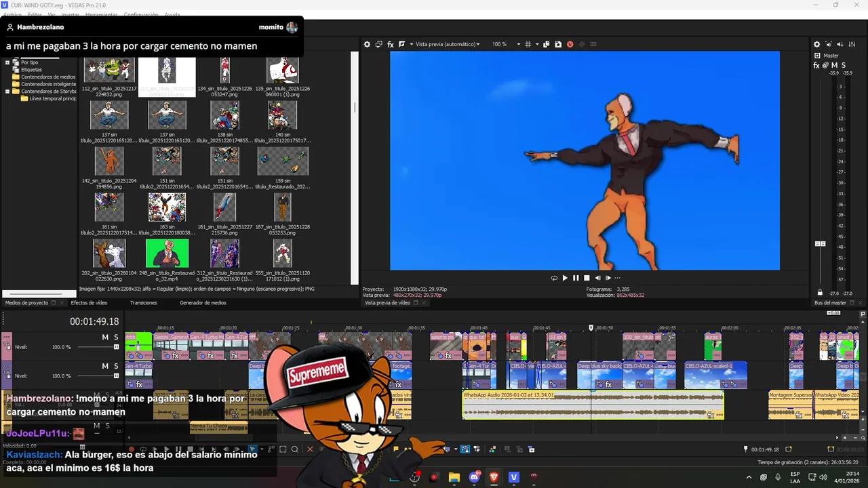This screenshot has width=868, height=488.
Task: Mute the first video track
Action: tap(105, 337)
